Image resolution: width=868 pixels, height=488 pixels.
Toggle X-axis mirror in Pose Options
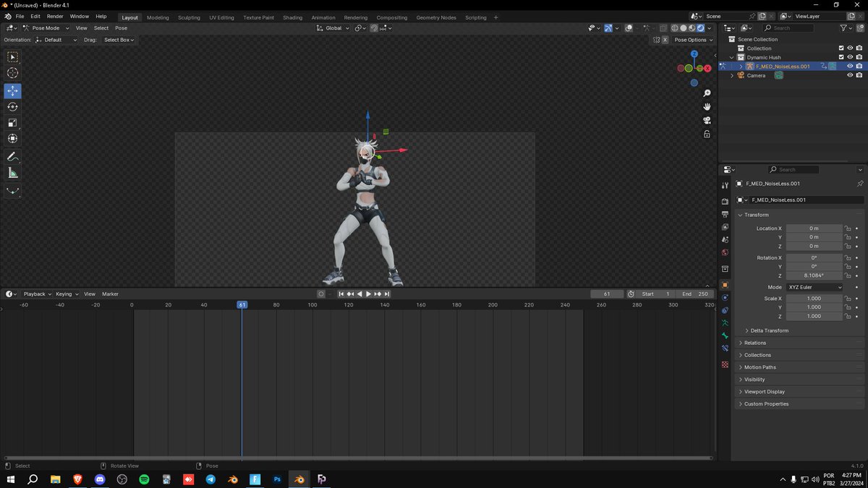click(x=665, y=40)
